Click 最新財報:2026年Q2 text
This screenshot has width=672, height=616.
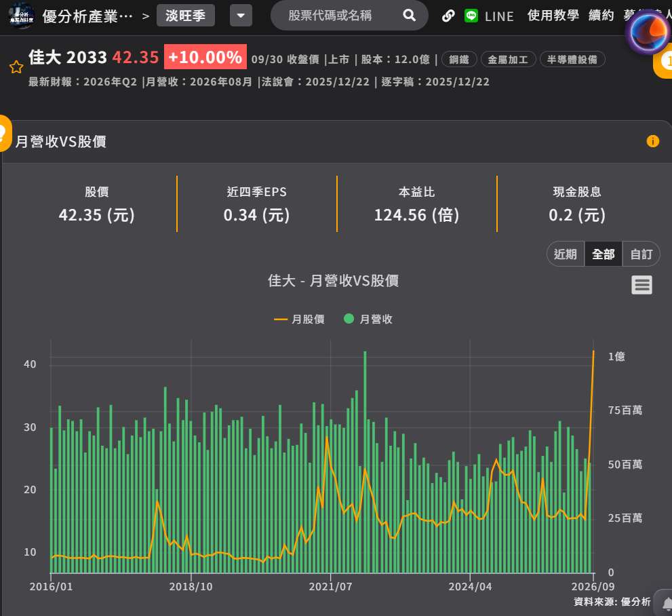point(83,82)
